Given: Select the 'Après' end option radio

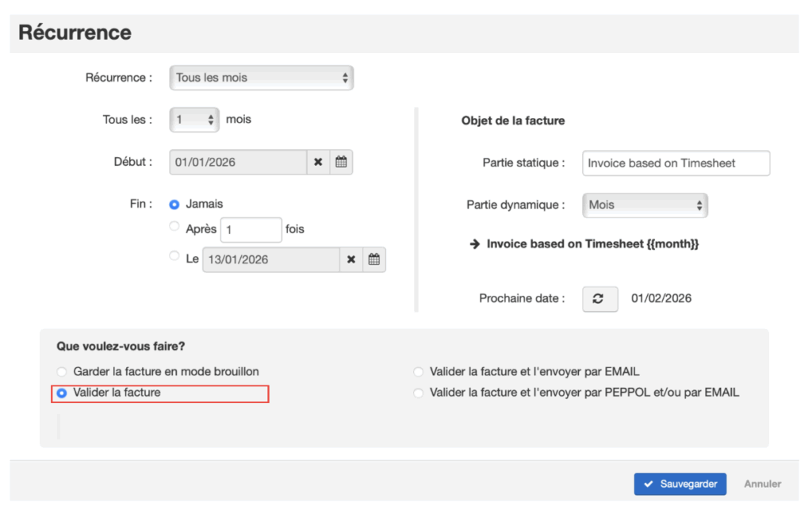Looking at the screenshot, I should (x=174, y=227).
